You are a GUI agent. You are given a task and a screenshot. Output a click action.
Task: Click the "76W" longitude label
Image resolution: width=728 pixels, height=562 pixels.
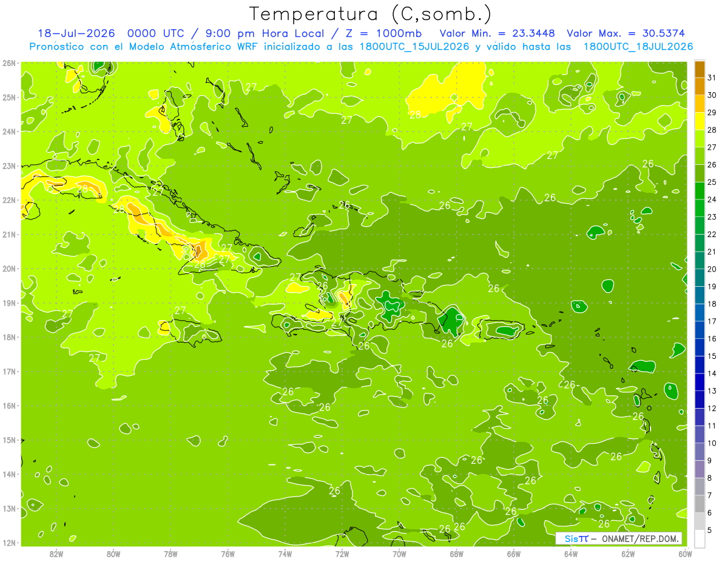(228, 554)
